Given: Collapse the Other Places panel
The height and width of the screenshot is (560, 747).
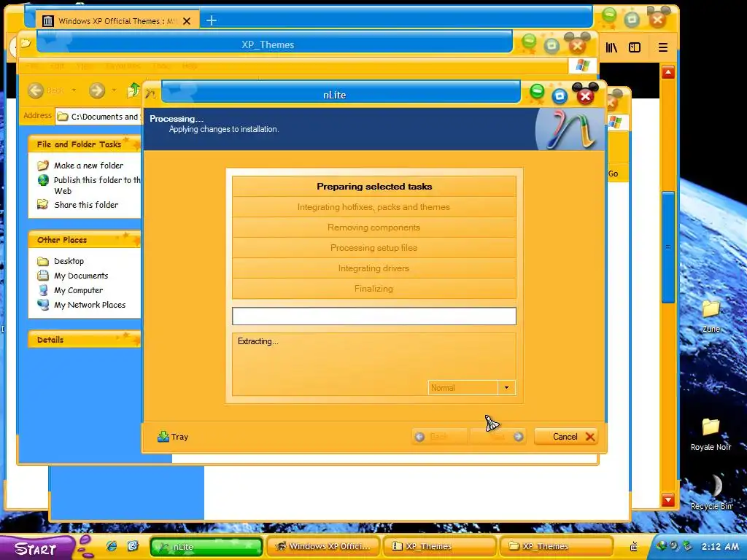Looking at the screenshot, I should (85, 239).
